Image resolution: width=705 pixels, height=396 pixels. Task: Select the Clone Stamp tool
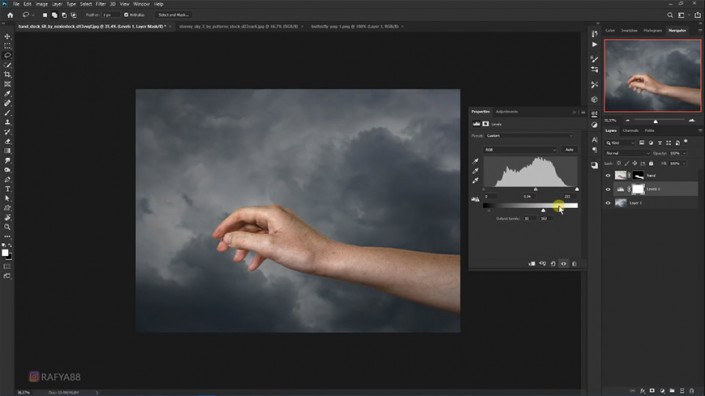(7, 122)
